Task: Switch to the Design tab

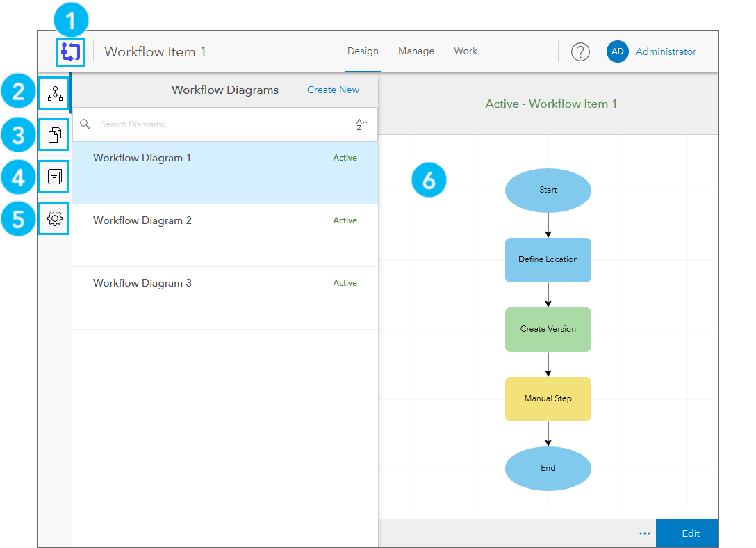Action: (363, 51)
